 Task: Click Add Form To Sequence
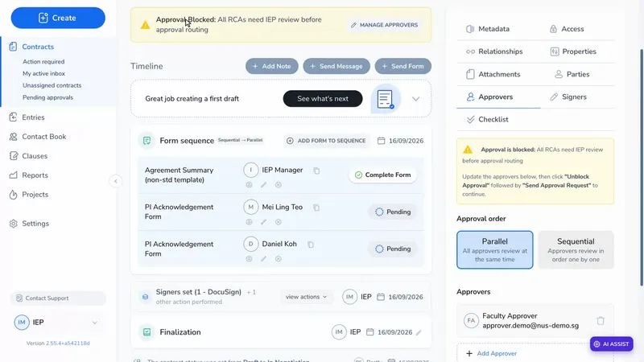click(326, 141)
